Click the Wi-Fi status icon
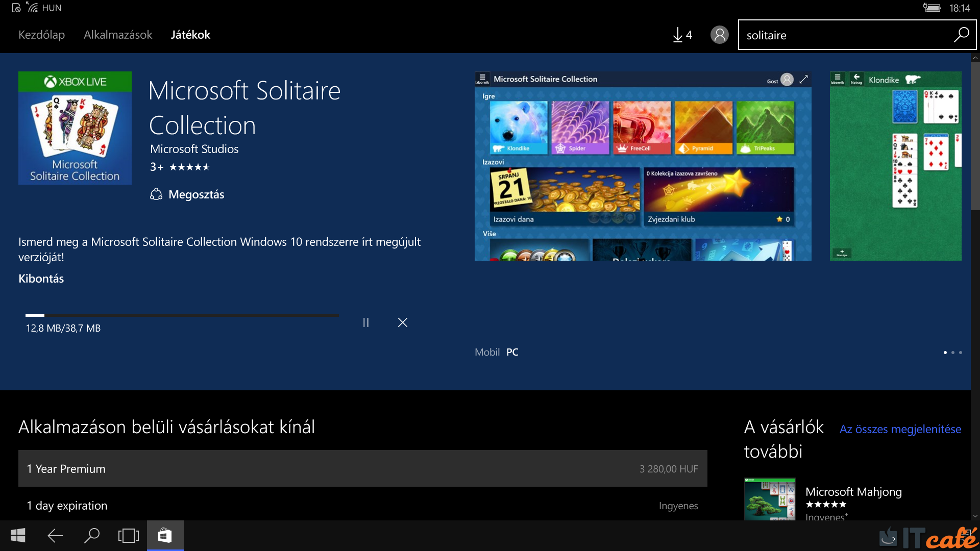Viewport: 980px width, 551px height. (33, 8)
